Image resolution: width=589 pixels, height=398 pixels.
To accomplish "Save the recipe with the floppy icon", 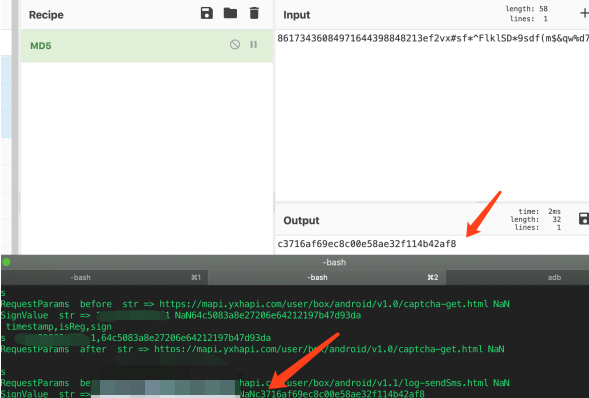I will 207,13.
